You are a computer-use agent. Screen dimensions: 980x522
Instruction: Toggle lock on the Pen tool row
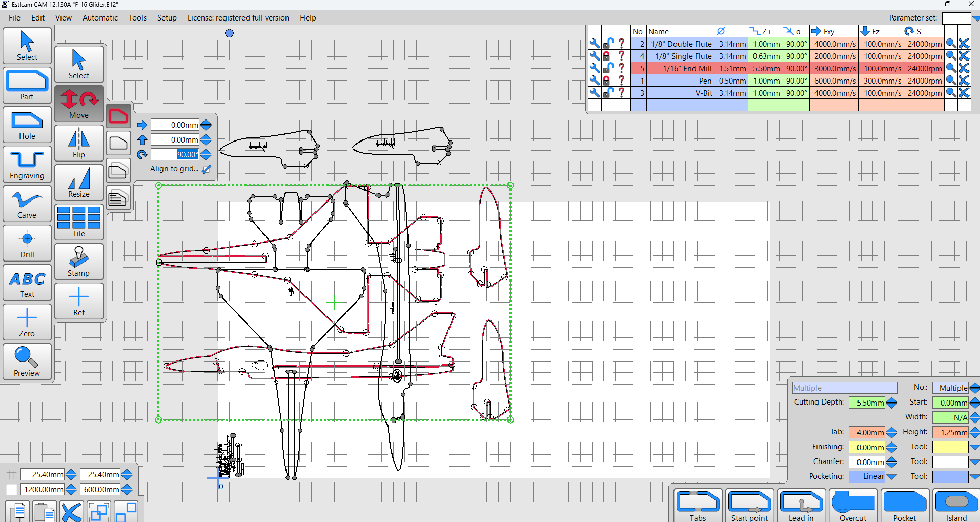tap(607, 81)
